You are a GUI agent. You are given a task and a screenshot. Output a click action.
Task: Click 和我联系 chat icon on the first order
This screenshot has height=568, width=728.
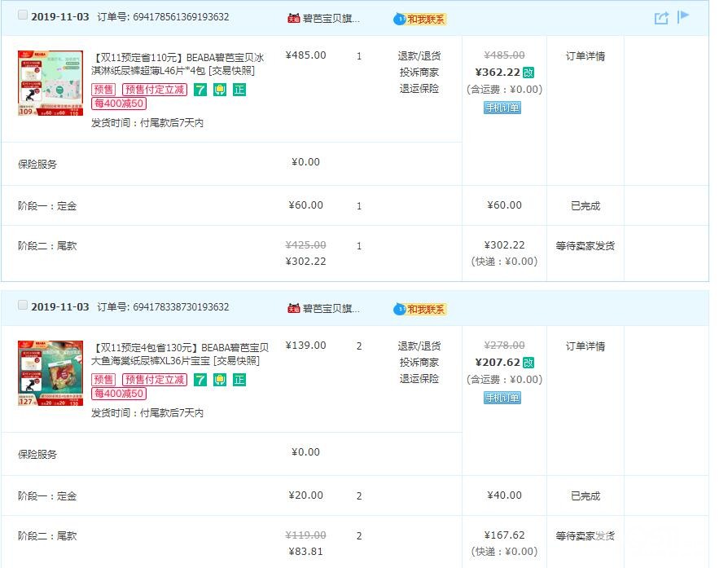coord(420,19)
